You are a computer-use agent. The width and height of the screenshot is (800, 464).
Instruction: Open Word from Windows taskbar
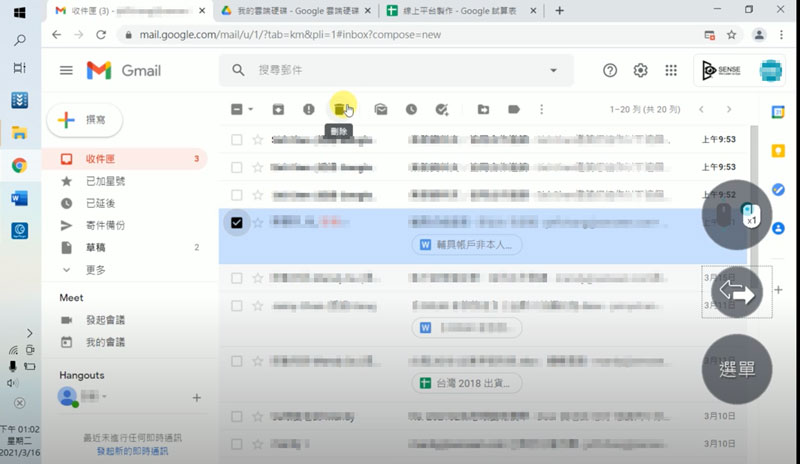point(19,198)
